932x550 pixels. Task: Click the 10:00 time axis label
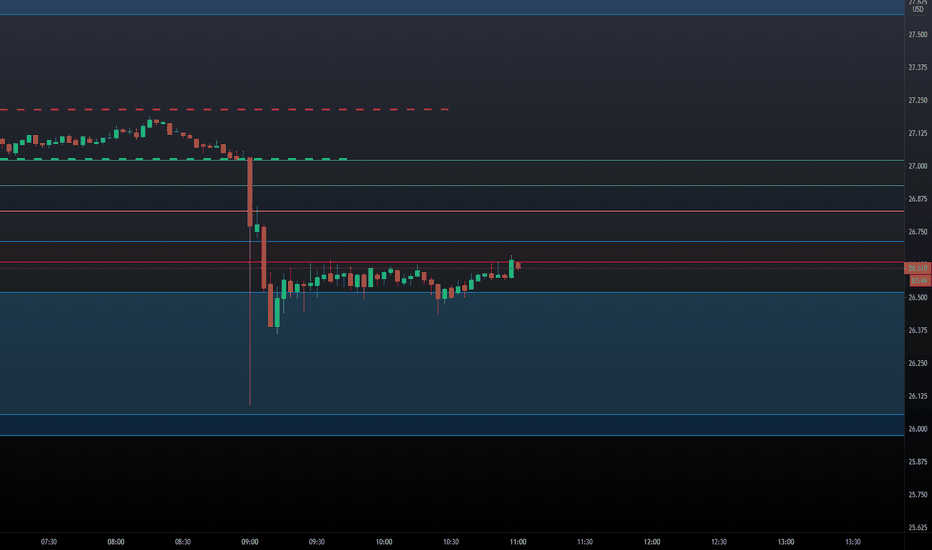384,542
